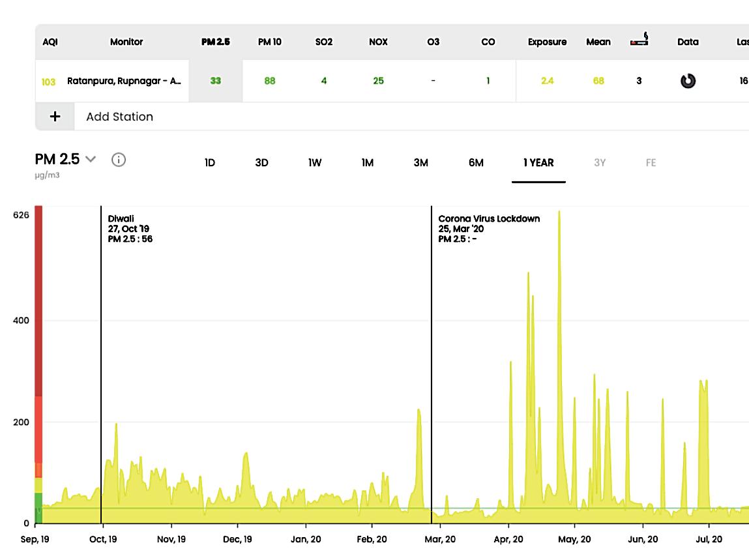Expand the PM 2.5 pollutant dropdown

(x=91, y=159)
